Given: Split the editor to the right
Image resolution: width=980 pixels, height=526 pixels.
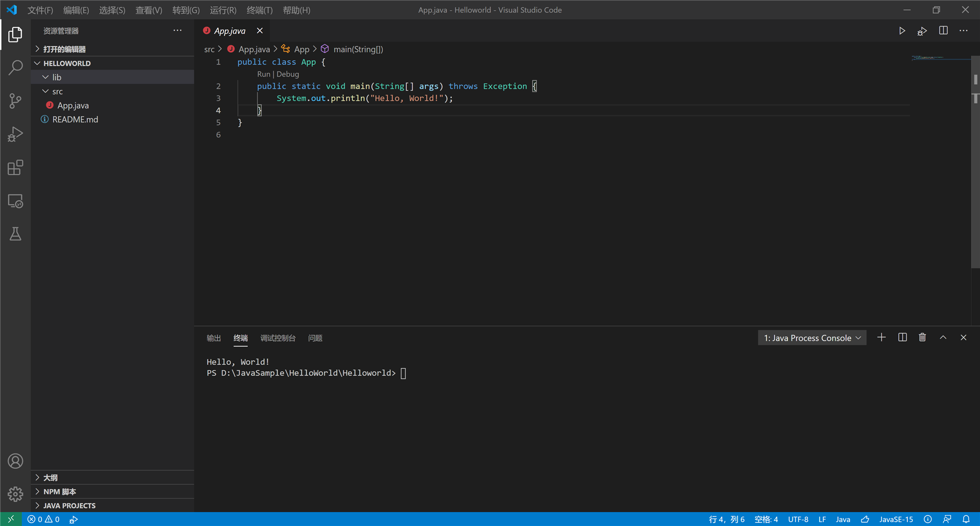Looking at the screenshot, I should tap(943, 31).
